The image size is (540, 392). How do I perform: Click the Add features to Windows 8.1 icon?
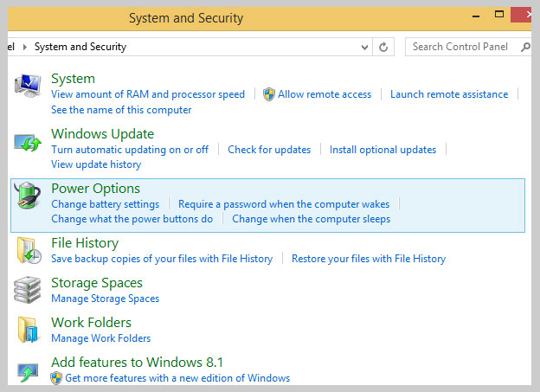pyautogui.click(x=28, y=373)
